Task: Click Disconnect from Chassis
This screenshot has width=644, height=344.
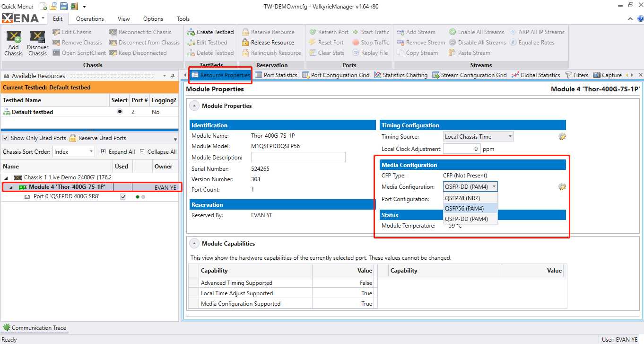Action: coord(144,43)
